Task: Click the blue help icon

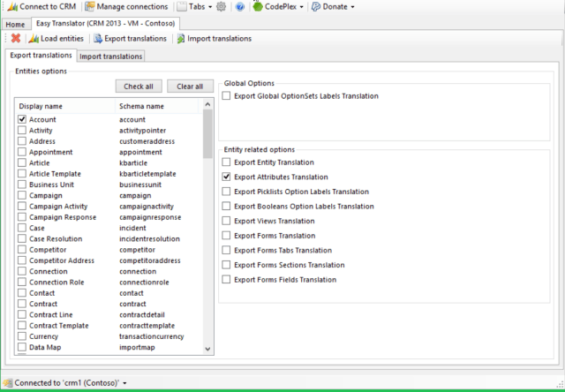Action: point(239,6)
